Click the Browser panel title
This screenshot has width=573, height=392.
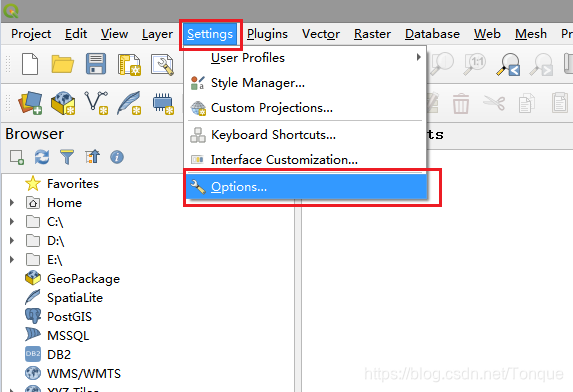pyautogui.click(x=34, y=134)
